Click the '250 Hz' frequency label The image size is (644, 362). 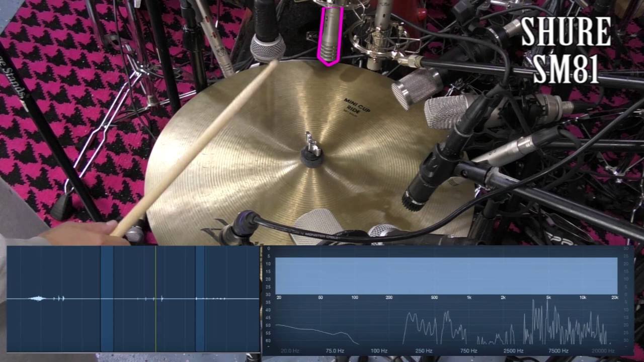point(424,351)
